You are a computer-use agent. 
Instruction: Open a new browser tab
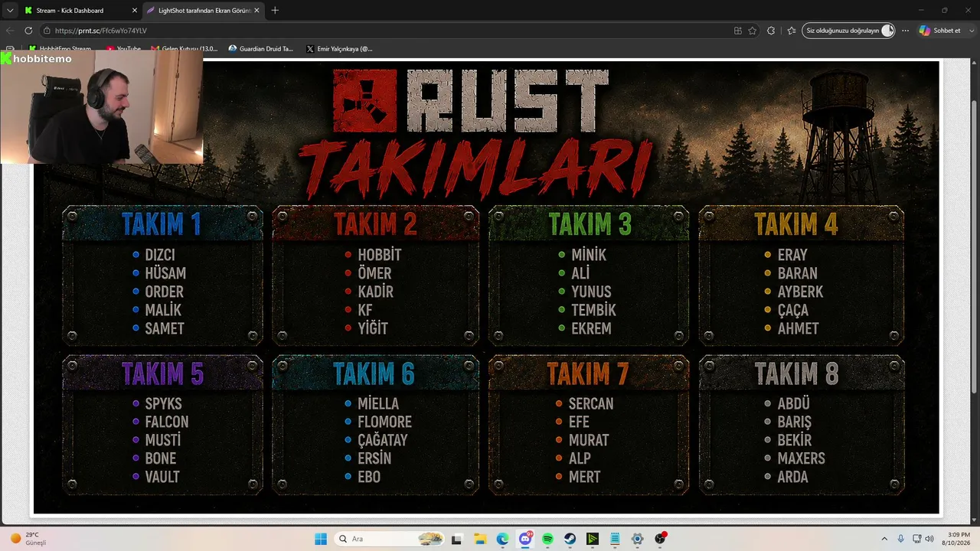(x=275, y=11)
